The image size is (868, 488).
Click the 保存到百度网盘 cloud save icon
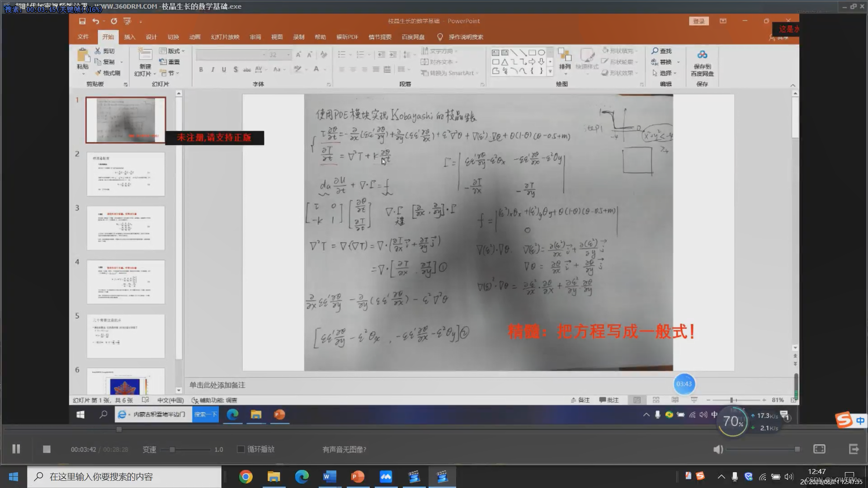point(702,55)
